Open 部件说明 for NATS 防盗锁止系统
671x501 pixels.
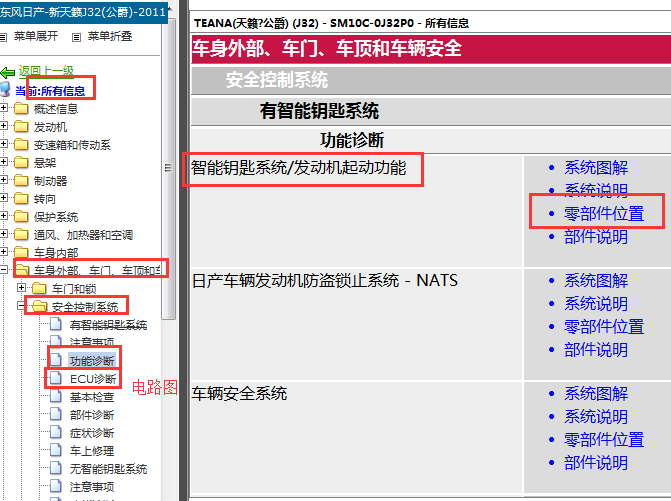(596, 350)
